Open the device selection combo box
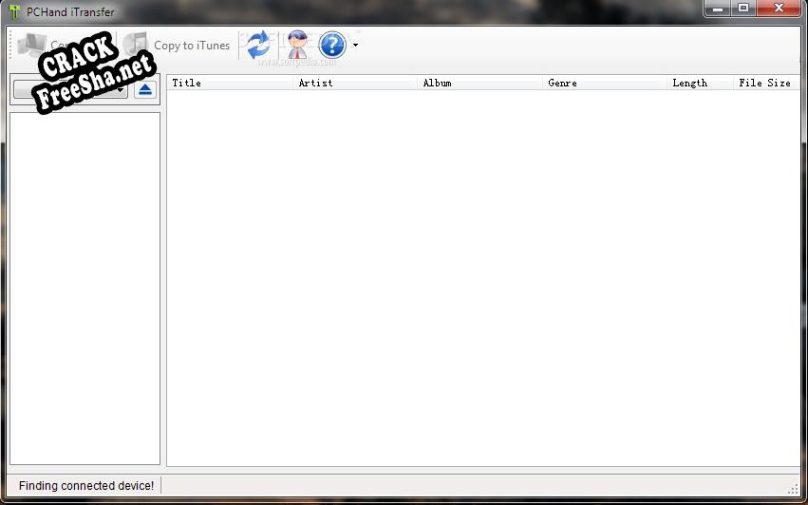The image size is (808, 505). (70, 90)
